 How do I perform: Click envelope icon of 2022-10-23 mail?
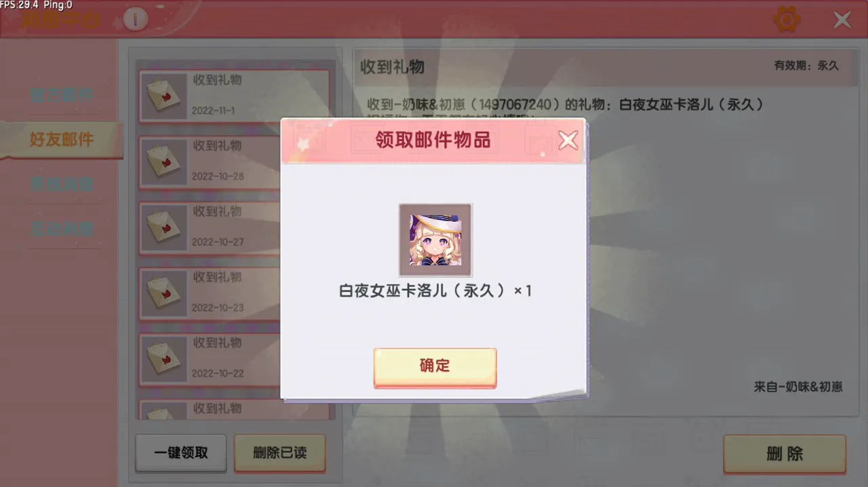[163, 294]
